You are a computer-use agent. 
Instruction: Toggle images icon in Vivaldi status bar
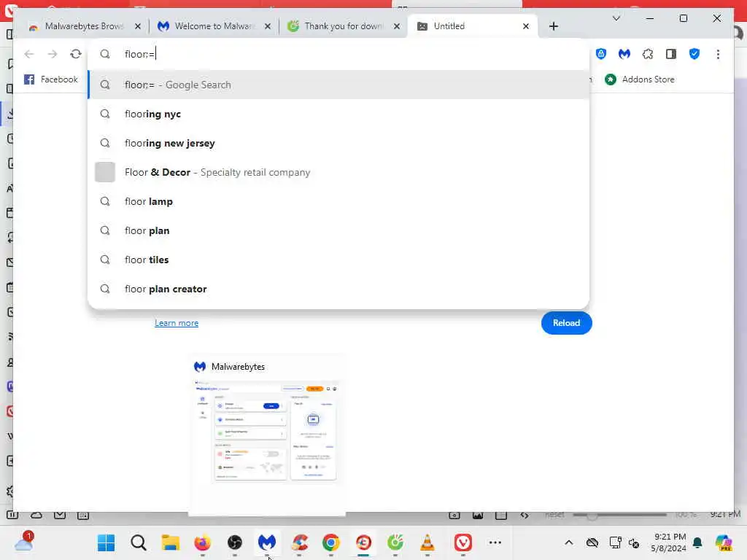click(477, 516)
